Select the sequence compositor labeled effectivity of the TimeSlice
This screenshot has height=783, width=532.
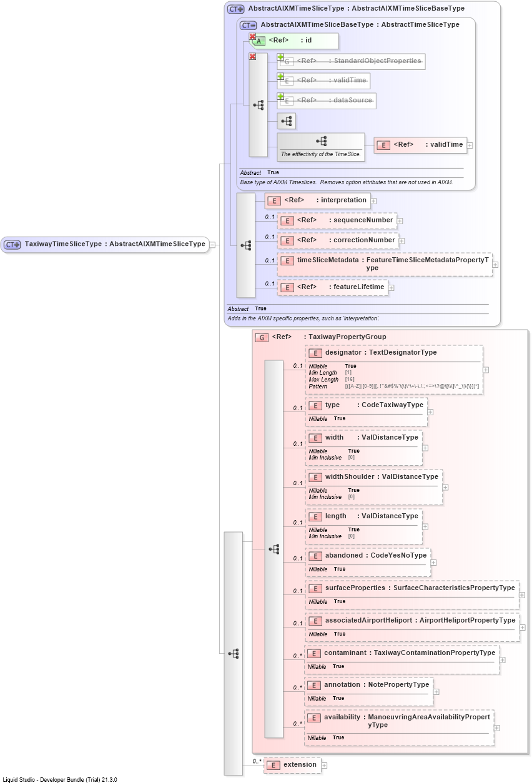[321, 147]
